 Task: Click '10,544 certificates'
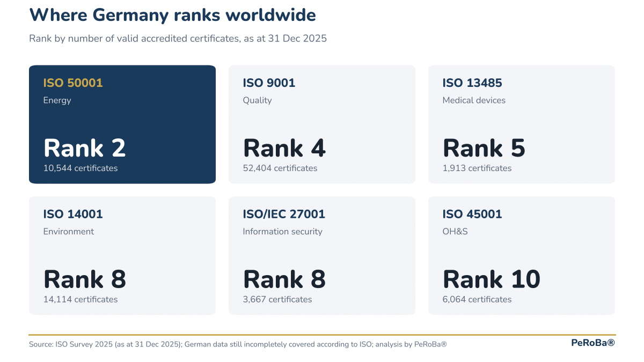point(80,168)
